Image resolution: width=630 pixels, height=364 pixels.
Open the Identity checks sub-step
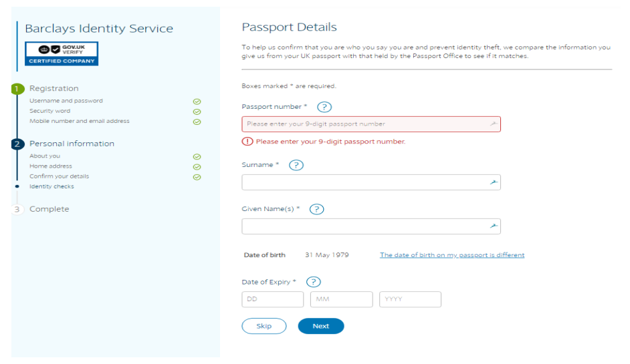51,186
